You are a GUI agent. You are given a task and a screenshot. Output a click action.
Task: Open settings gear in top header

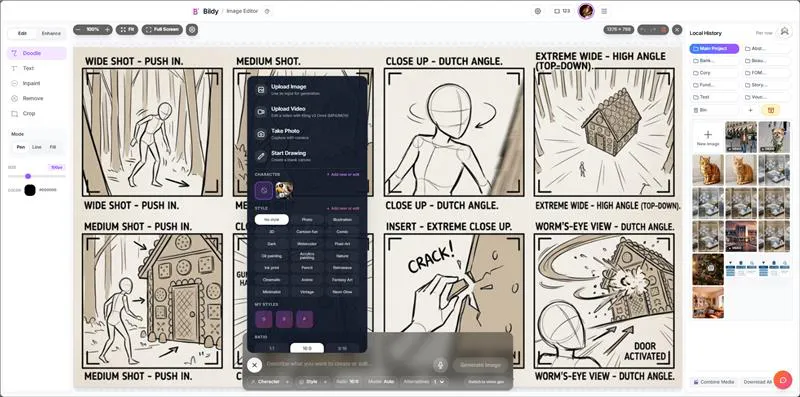(x=537, y=11)
